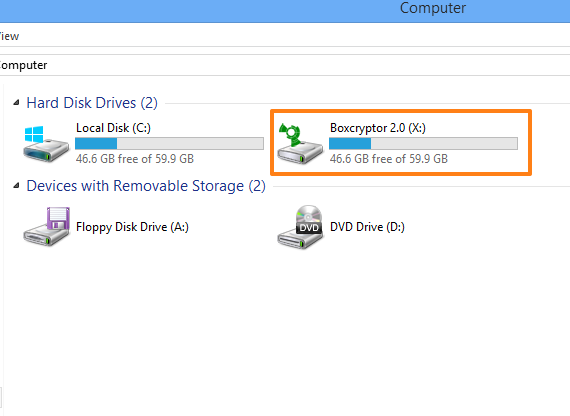Click the Local Disk (C:) capacity bar
Image resolution: width=570 pixels, height=416 pixels.
(169, 143)
